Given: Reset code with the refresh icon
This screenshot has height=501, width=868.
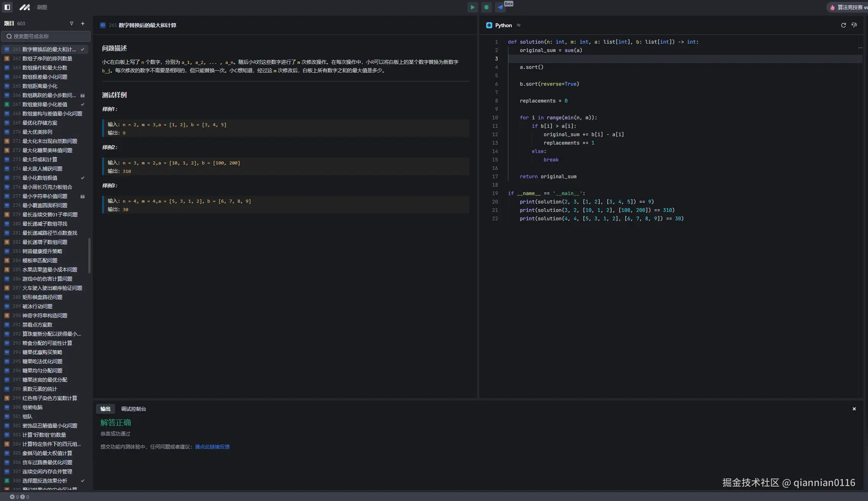Looking at the screenshot, I should click(843, 25).
